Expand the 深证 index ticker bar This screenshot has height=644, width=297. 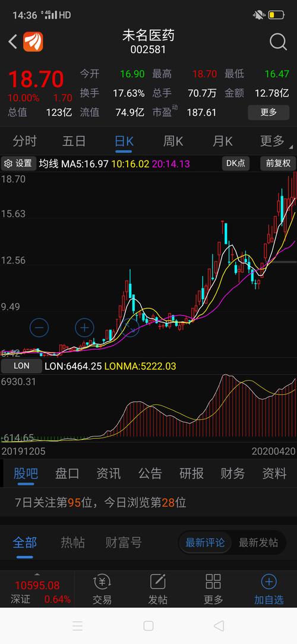click(x=37, y=590)
